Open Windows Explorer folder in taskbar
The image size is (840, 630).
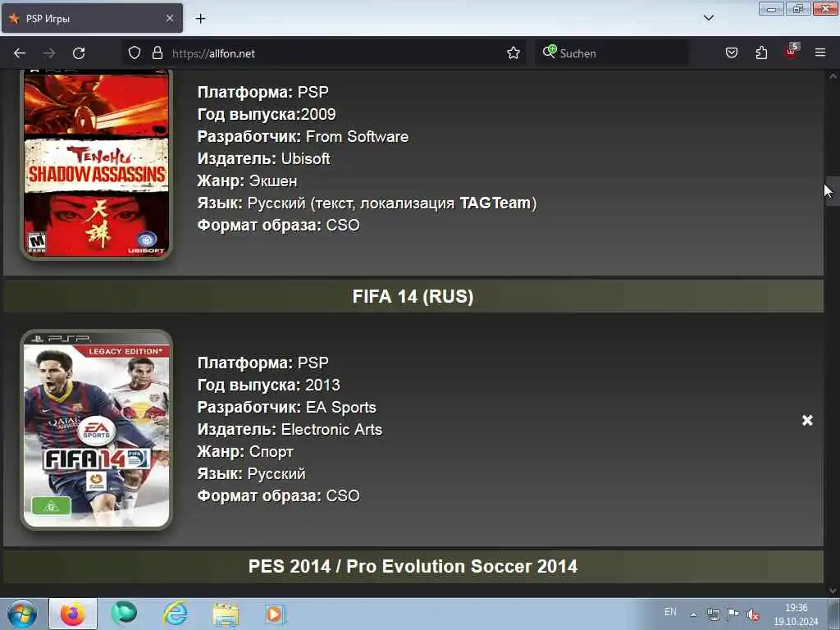[x=226, y=614]
